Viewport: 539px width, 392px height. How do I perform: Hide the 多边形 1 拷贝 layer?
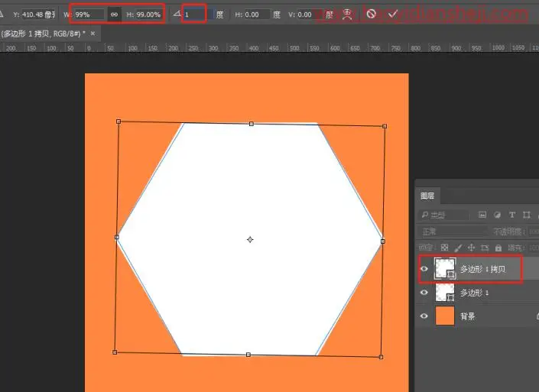(x=424, y=269)
